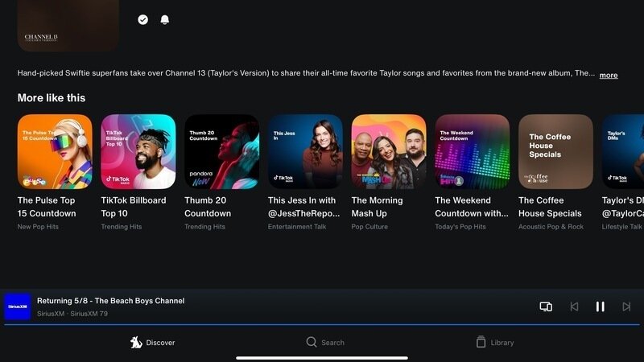The image size is (644, 362).
Task: Skip to previous track
Action: pos(574,306)
